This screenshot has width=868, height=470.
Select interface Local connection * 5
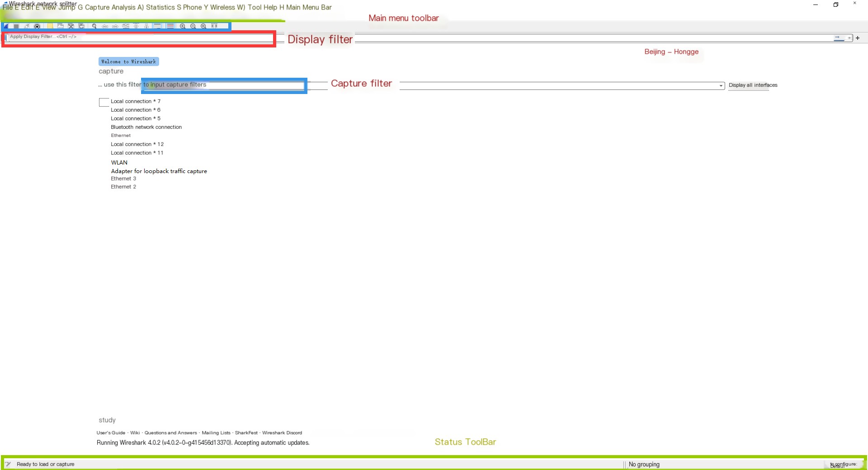(136, 118)
